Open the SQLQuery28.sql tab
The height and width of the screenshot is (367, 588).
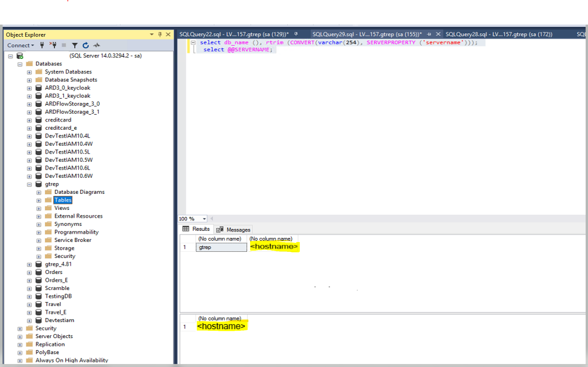click(x=499, y=34)
